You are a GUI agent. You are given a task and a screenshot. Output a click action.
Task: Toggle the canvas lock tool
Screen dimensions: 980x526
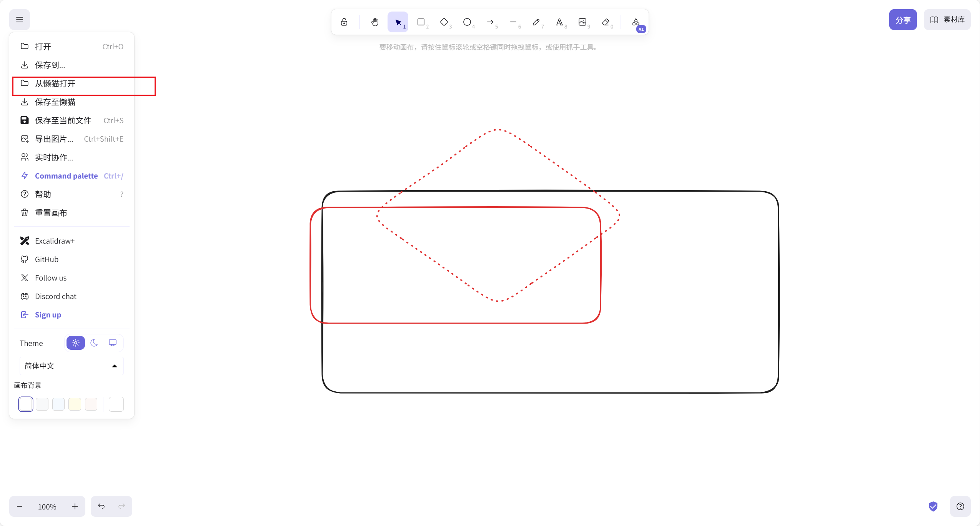[x=344, y=22]
